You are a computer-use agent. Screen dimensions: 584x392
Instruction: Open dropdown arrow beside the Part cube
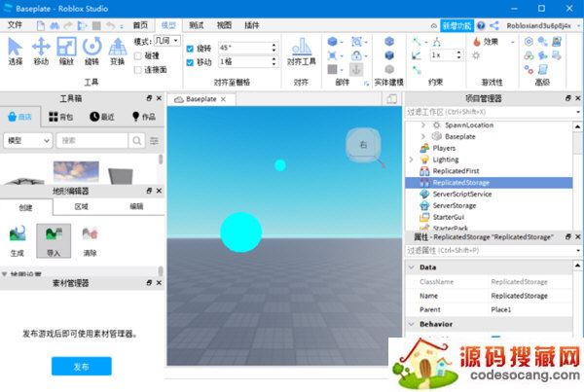pos(342,42)
